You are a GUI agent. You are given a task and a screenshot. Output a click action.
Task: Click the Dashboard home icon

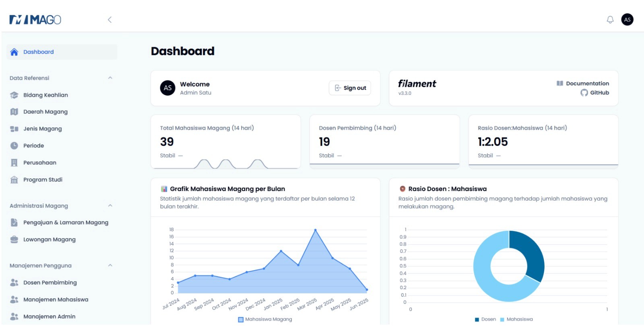pos(14,52)
